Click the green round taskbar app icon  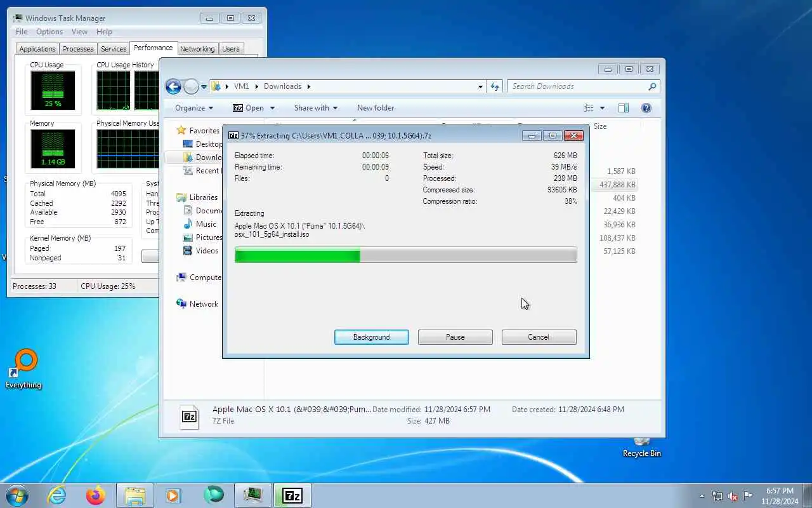point(214,495)
